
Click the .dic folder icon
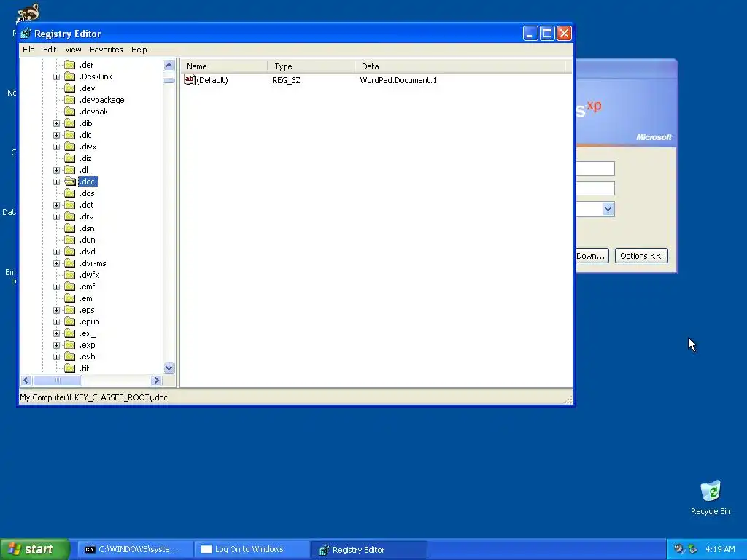point(69,135)
